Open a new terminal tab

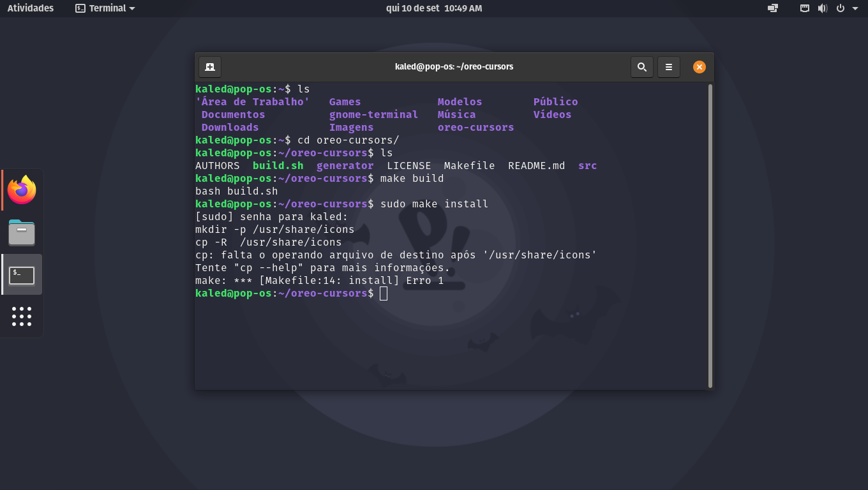(209, 66)
